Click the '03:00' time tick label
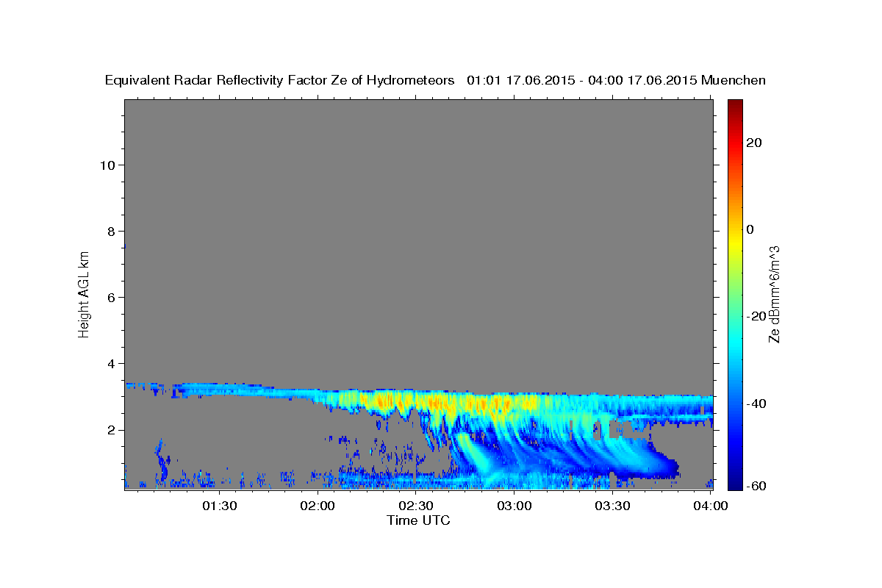Image resolution: width=882 pixels, height=588 pixels. (514, 506)
